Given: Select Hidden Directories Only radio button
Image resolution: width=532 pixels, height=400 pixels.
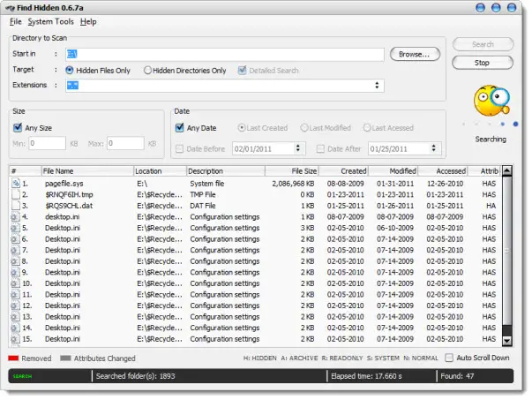Looking at the screenshot, I should (x=147, y=71).
